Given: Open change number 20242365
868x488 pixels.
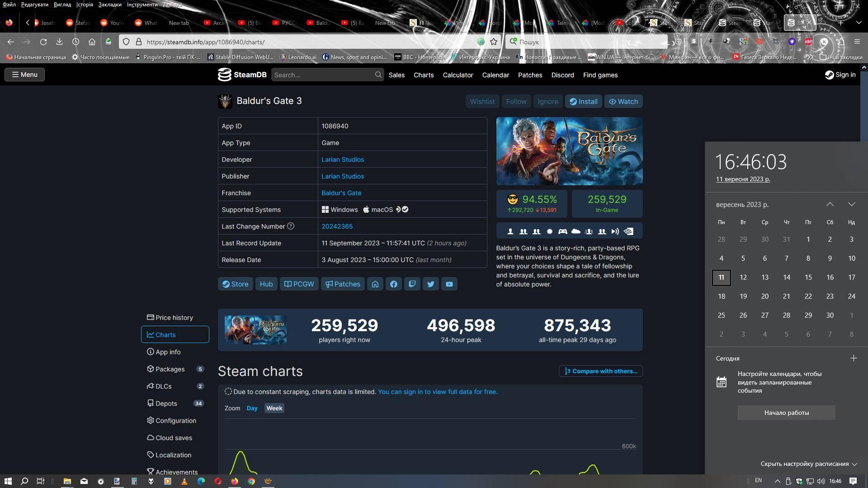Looking at the screenshot, I should (x=337, y=226).
